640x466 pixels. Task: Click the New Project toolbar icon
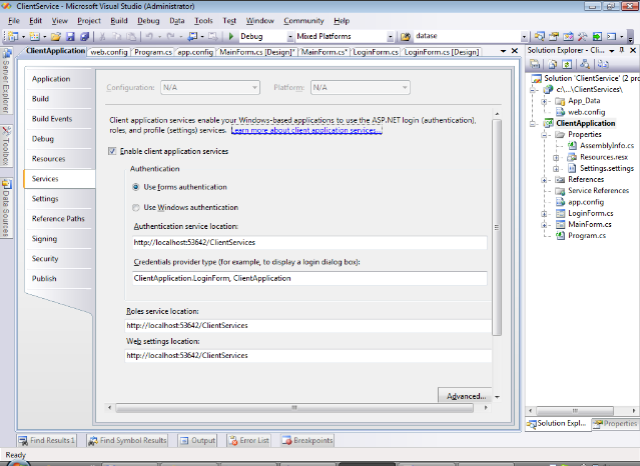coord(13,37)
